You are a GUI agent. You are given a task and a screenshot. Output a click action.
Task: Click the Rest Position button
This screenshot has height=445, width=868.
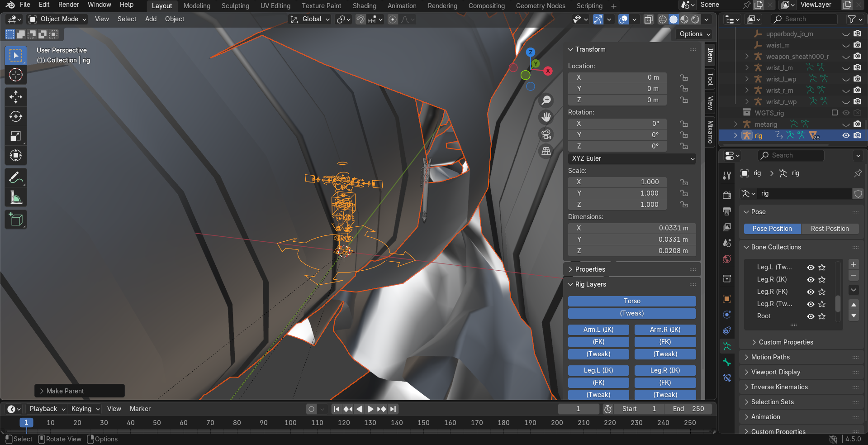click(829, 229)
